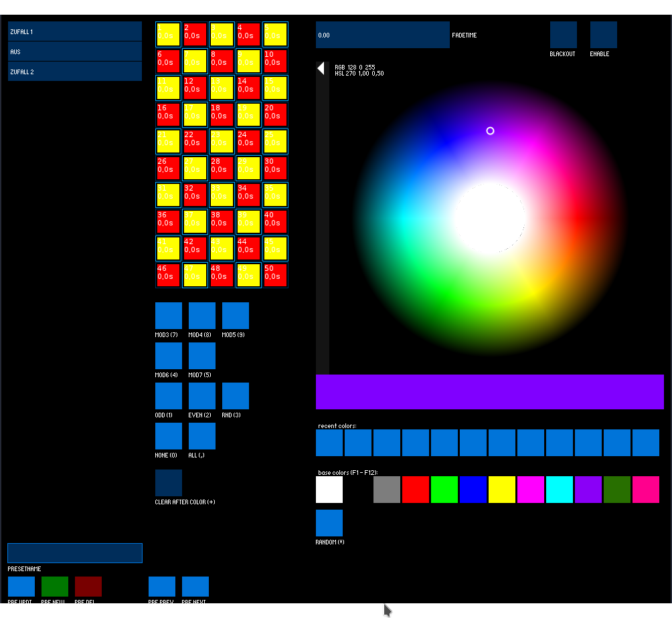Toggle red cell number 36
672x618 pixels.
click(x=168, y=221)
